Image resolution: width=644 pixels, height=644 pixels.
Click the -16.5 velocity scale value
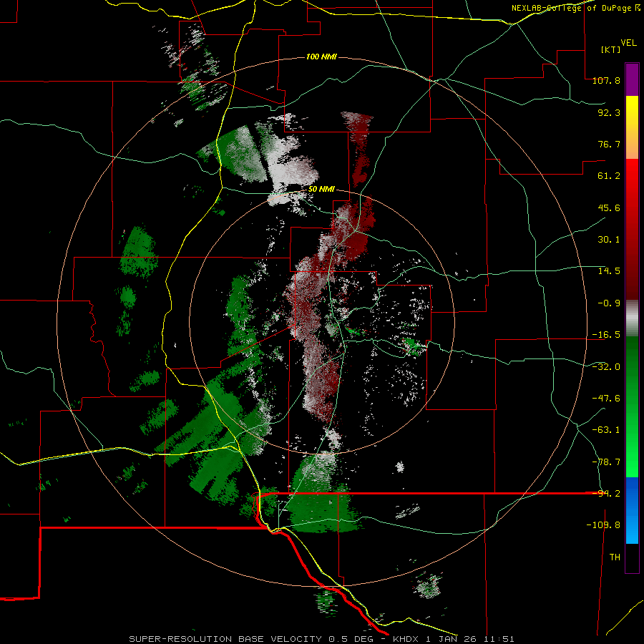[606, 335]
